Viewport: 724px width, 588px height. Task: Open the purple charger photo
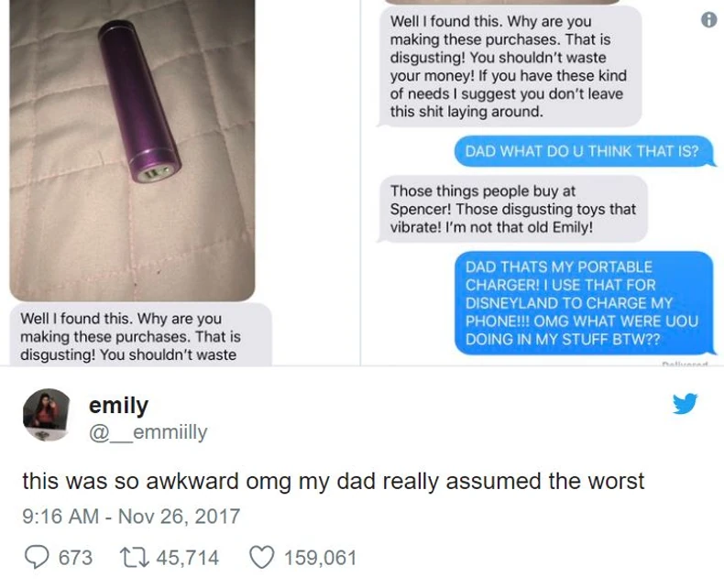(132, 149)
